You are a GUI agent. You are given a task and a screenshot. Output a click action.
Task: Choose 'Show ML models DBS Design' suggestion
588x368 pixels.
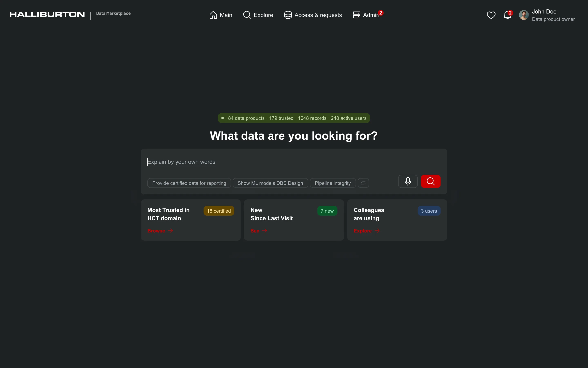pyautogui.click(x=270, y=183)
